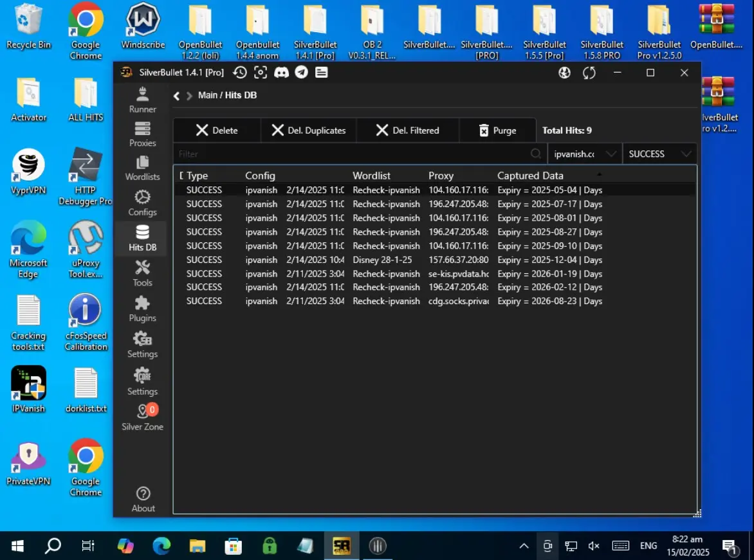This screenshot has width=754, height=560.
Task: Open the PrivateVPN desktop shortcut
Action: [x=28, y=463]
